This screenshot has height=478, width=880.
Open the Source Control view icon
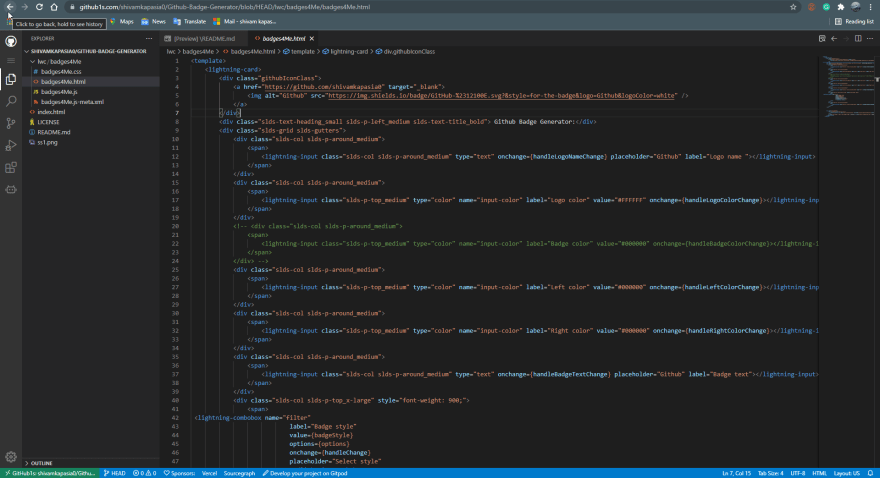(11, 123)
